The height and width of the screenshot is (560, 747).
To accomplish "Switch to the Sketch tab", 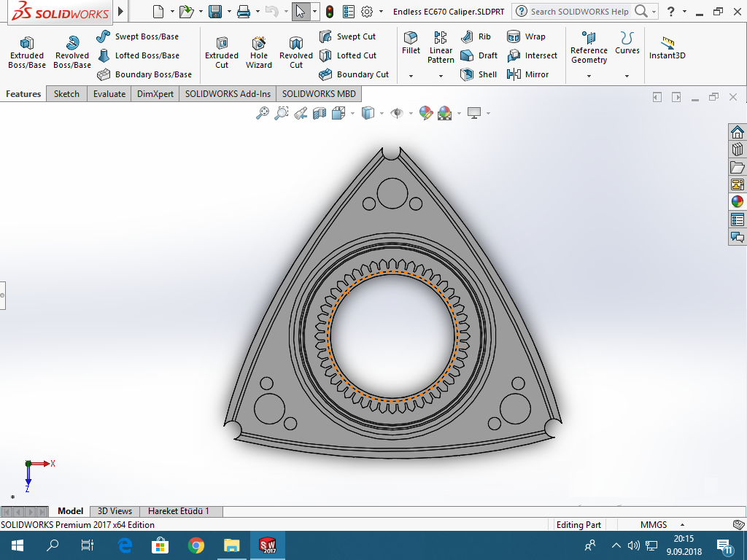I will click(x=66, y=94).
